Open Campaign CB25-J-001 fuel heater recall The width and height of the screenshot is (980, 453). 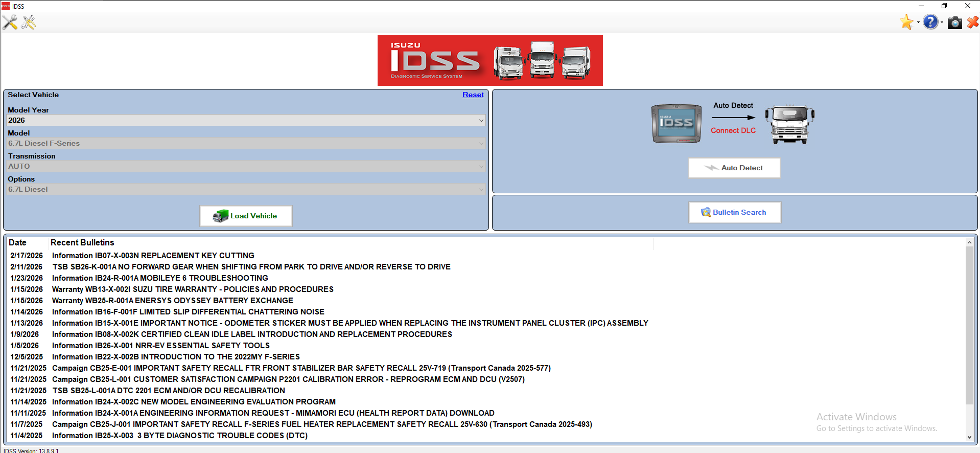pos(322,424)
